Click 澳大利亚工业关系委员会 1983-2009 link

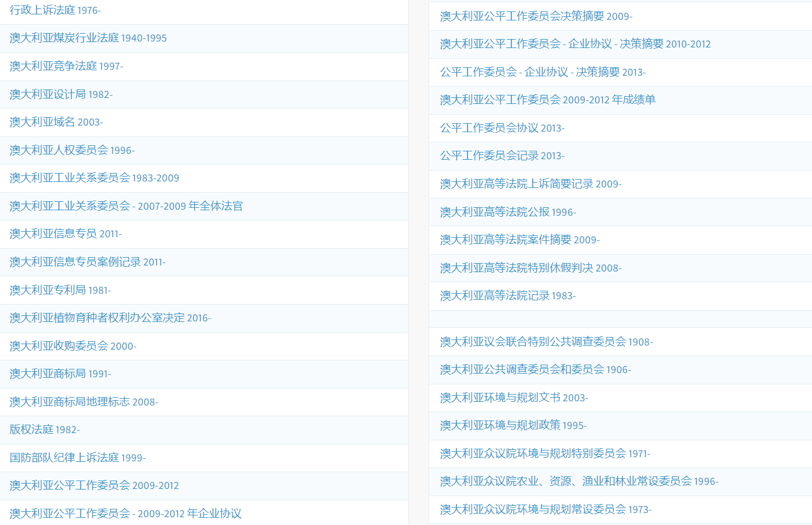(x=94, y=178)
